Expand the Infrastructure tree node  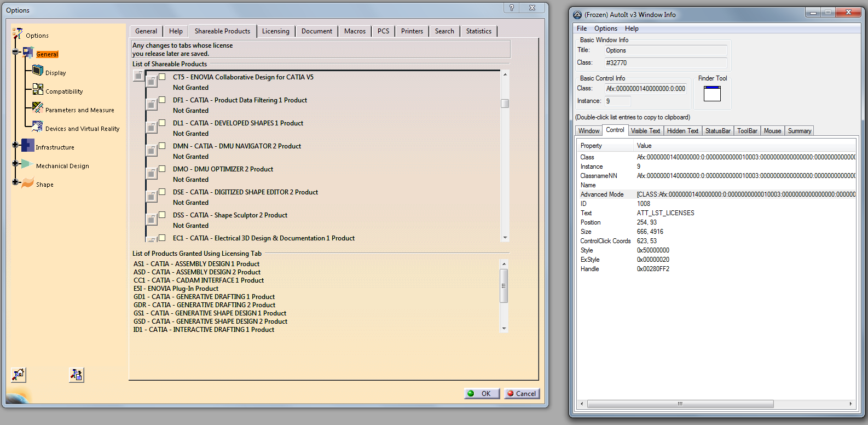coord(15,145)
